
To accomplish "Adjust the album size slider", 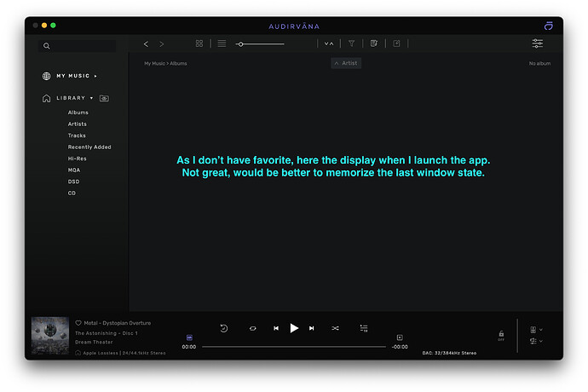I will [x=260, y=44].
